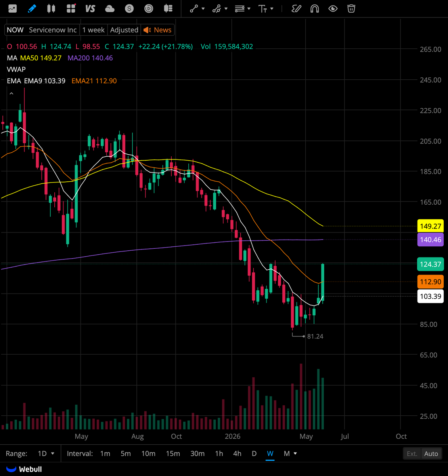Select the text annotation tool
Screen dimensions: 448x476
262,8
